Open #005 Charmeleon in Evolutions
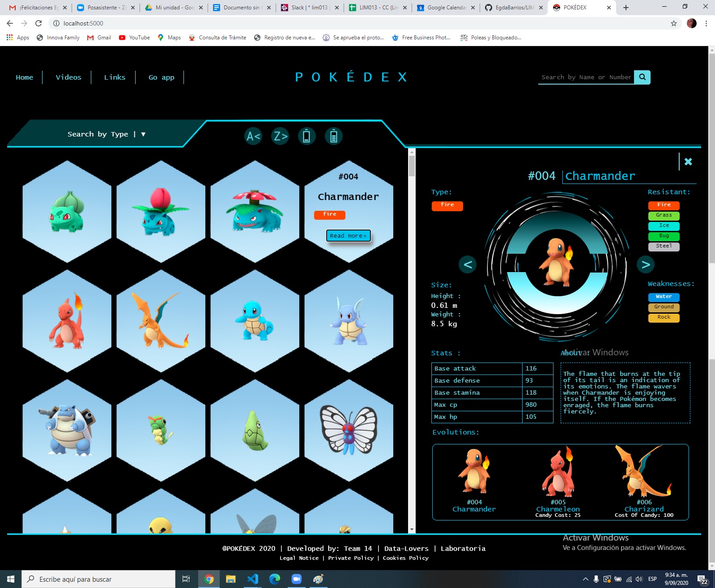Image resolution: width=715 pixels, height=588 pixels. pos(558,481)
